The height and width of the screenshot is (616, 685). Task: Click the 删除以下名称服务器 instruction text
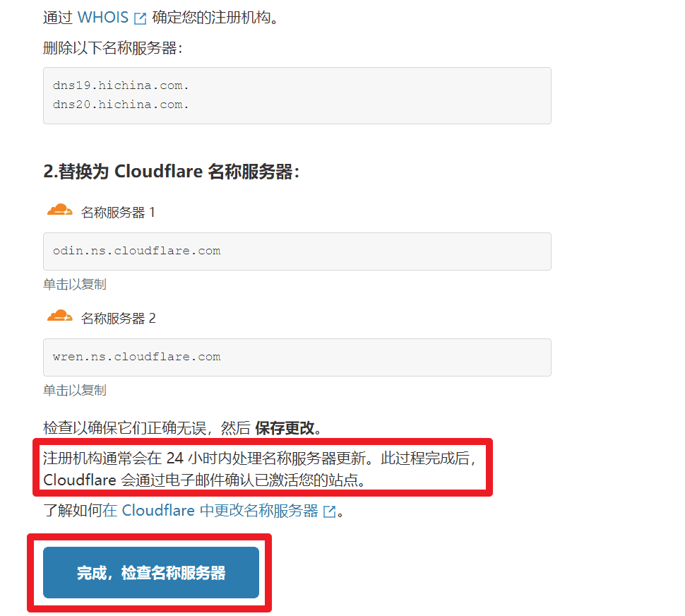[x=113, y=48]
